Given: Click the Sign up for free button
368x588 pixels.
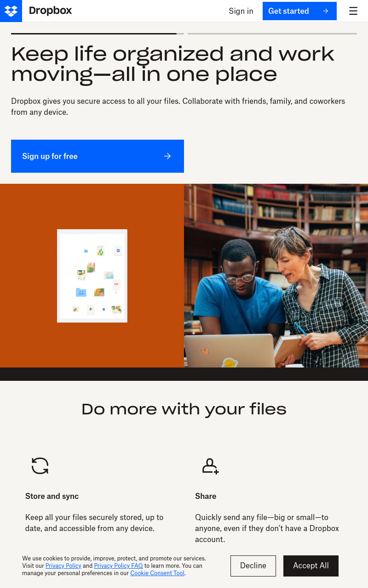Looking at the screenshot, I should [98, 156].
